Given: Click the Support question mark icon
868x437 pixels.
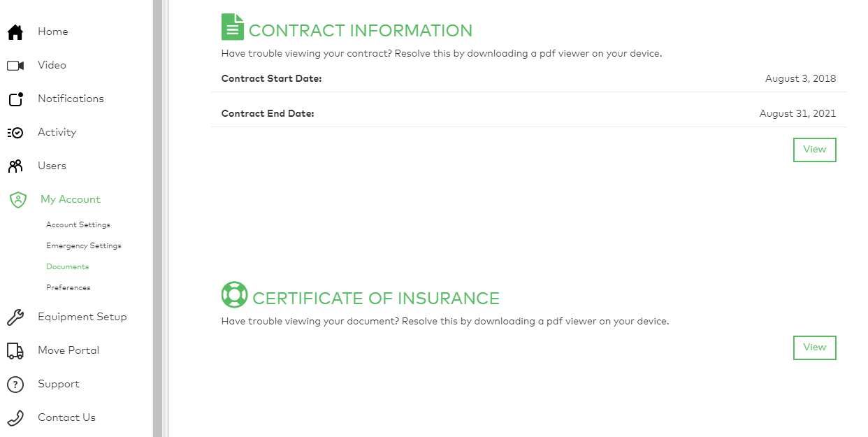Looking at the screenshot, I should pyautogui.click(x=15, y=385).
